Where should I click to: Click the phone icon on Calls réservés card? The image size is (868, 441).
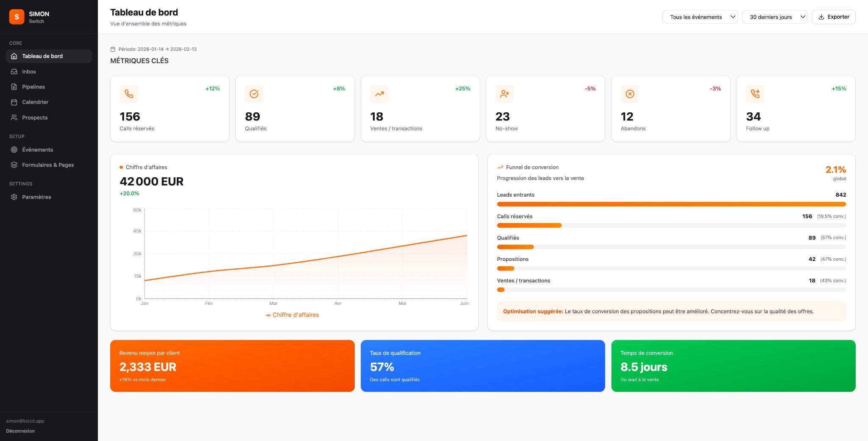(x=129, y=94)
